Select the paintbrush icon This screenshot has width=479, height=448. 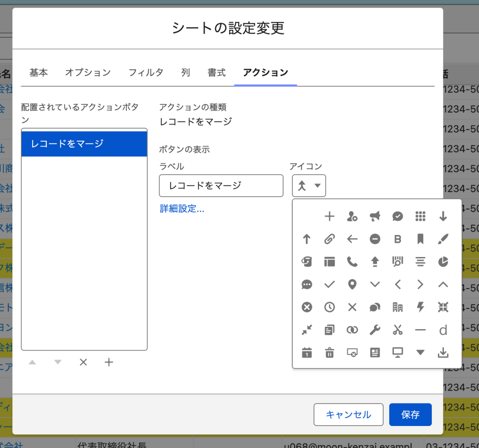[443, 239]
